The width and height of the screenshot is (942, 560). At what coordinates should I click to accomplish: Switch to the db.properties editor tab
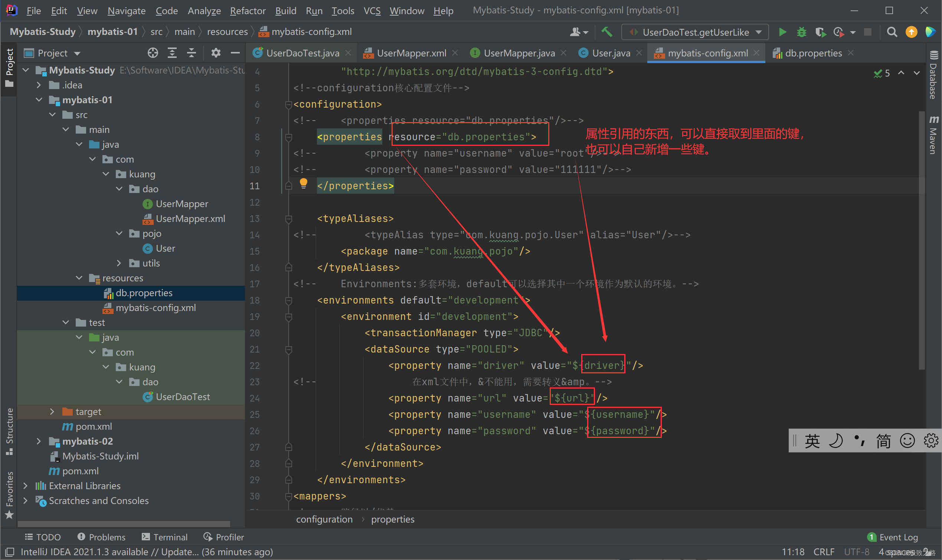point(812,53)
